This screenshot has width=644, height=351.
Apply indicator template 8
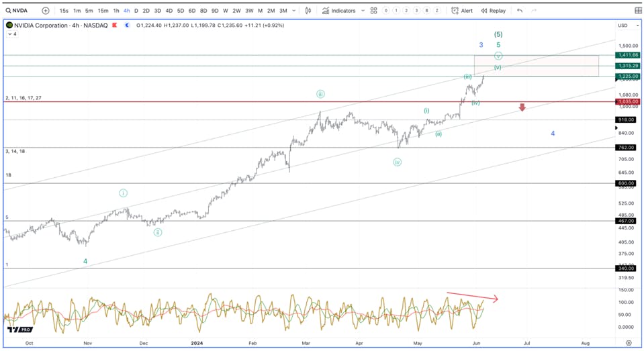coord(426,11)
